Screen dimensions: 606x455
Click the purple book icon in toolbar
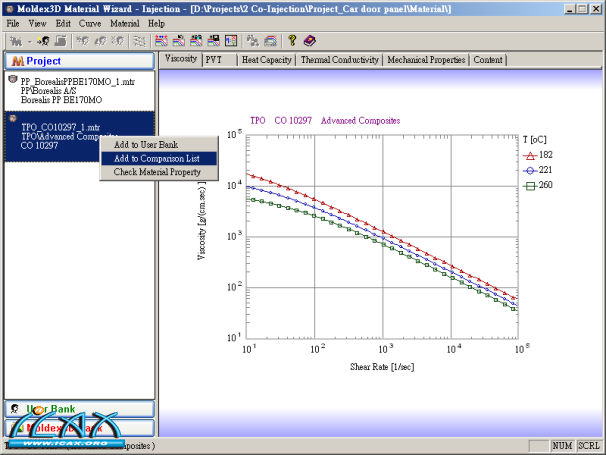click(x=309, y=41)
